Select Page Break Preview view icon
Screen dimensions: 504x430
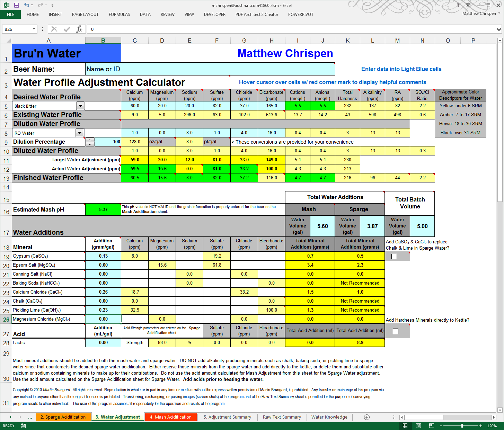431,425
